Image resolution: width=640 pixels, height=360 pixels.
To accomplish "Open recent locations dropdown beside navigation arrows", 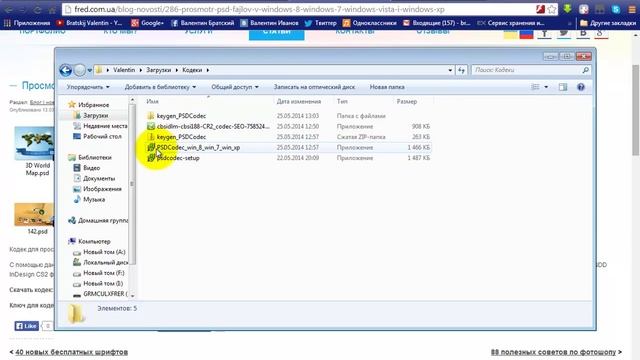I will tap(90, 70).
